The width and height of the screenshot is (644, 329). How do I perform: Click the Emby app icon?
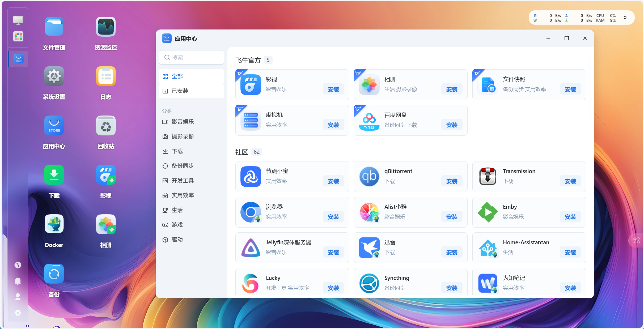(x=488, y=212)
